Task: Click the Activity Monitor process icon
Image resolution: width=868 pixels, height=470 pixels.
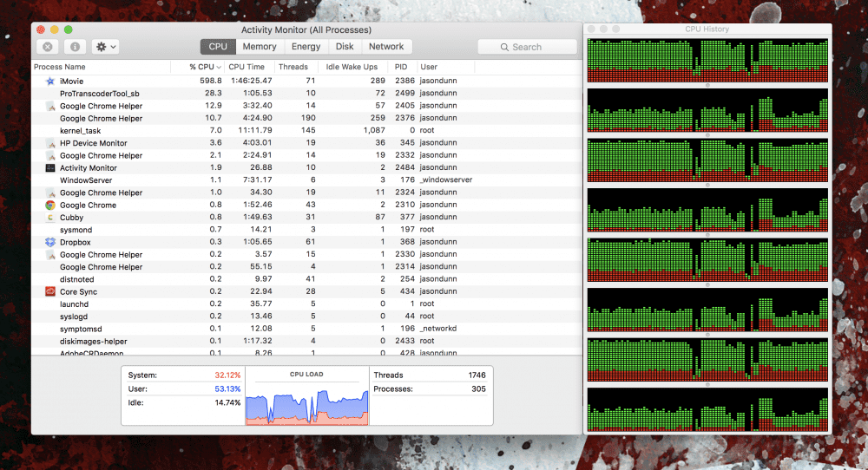Action: 49,167
